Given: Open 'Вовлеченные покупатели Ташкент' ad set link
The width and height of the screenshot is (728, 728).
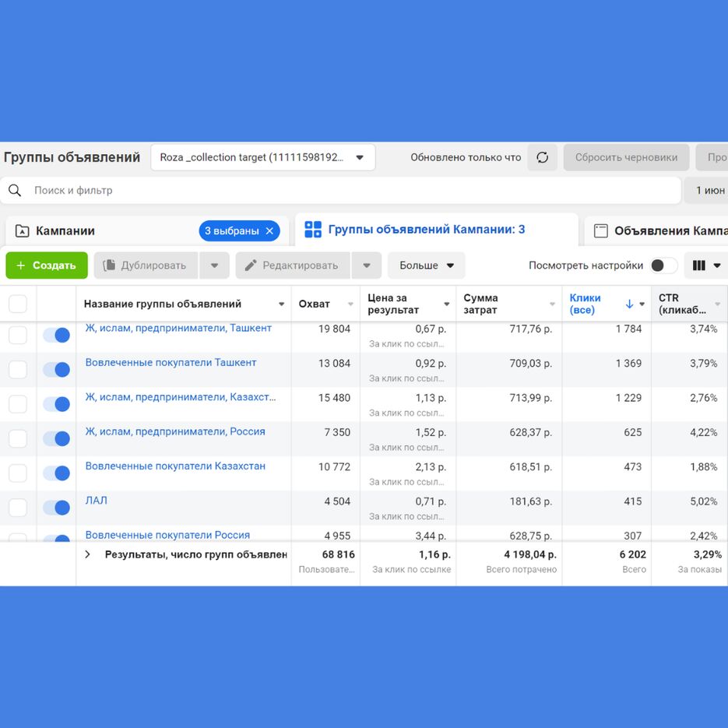Looking at the screenshot, I should (x=171, y=363).
